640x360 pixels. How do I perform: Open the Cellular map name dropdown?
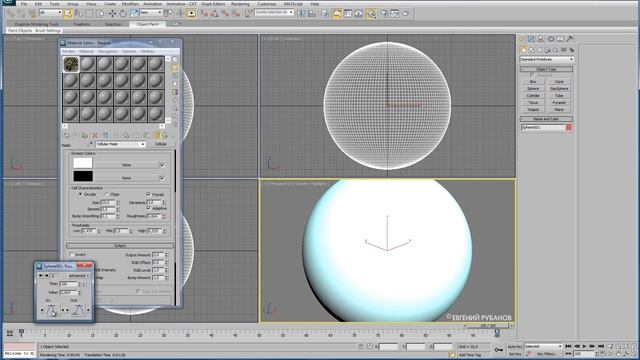(120, 144)
